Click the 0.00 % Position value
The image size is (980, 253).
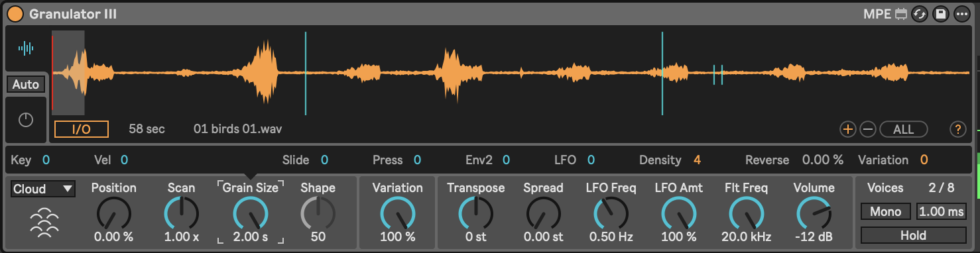114,236
